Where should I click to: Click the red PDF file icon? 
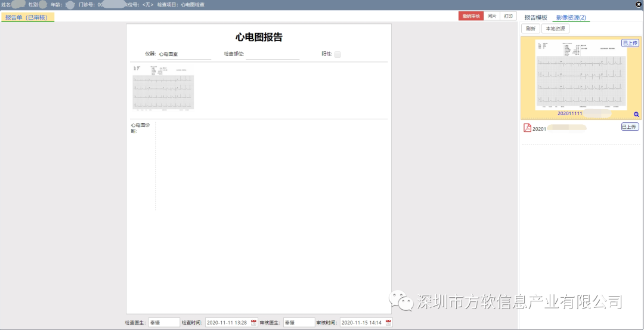tap(527, 128)
